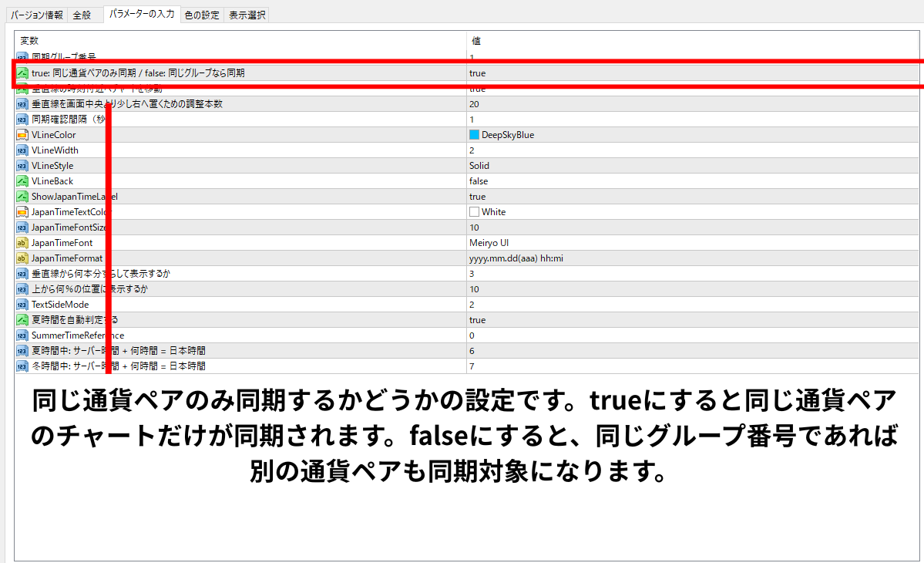924x563 pixels.
Task: Click the string icon beside JapanTimeFont
Action: click(22, 243)
